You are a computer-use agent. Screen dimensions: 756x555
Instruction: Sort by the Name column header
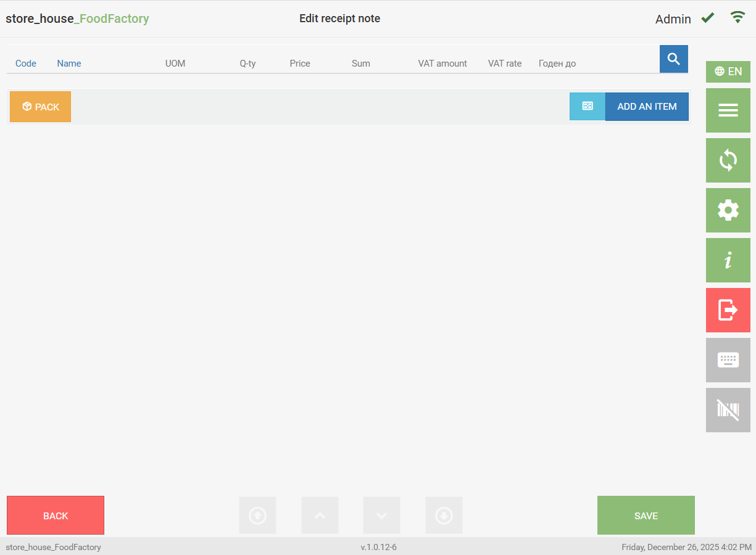69,64
